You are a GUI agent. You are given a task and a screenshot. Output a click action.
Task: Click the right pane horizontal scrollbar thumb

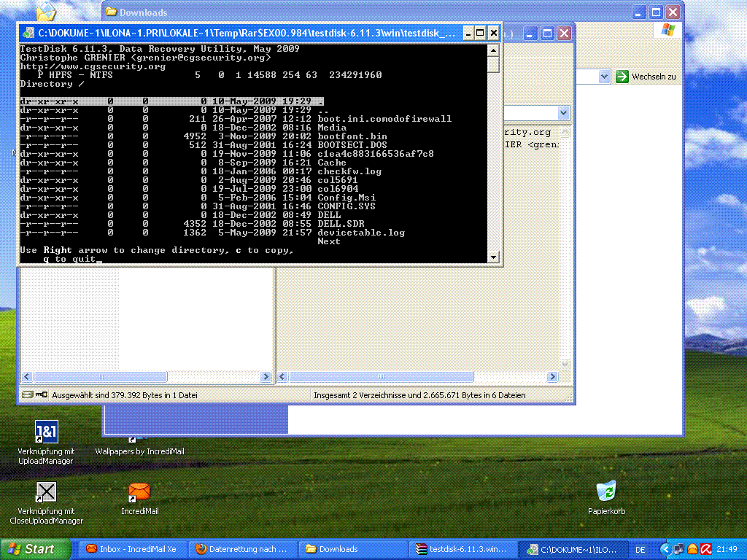[x=381, y=377]
